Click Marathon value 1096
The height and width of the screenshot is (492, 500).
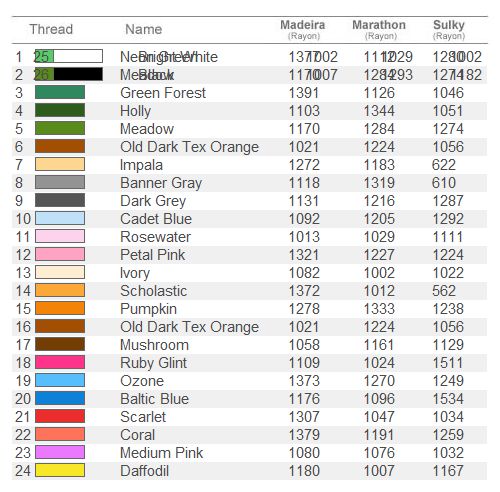click(379, 399)
